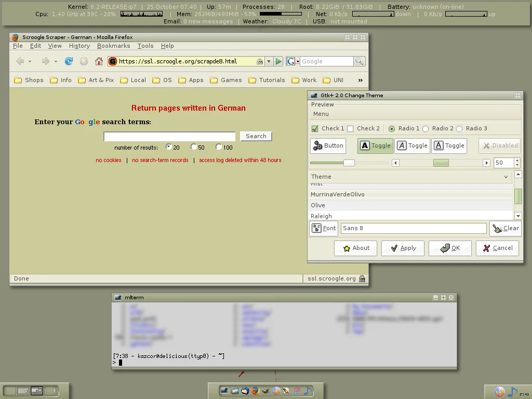The width and height of the screenshot is (532, 399).
Task: Click the Stop loading icon in Firefox
Action: point(84,61)
